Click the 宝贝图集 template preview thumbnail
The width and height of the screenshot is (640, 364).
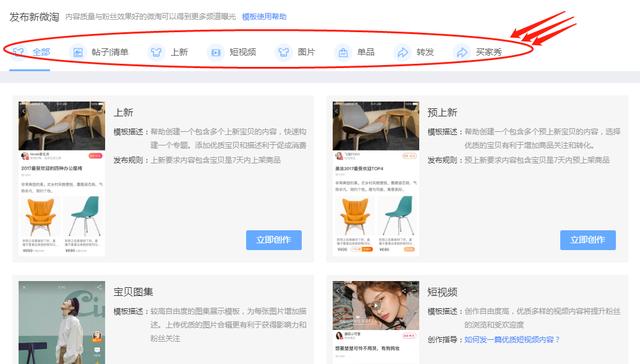click(62, 322)
